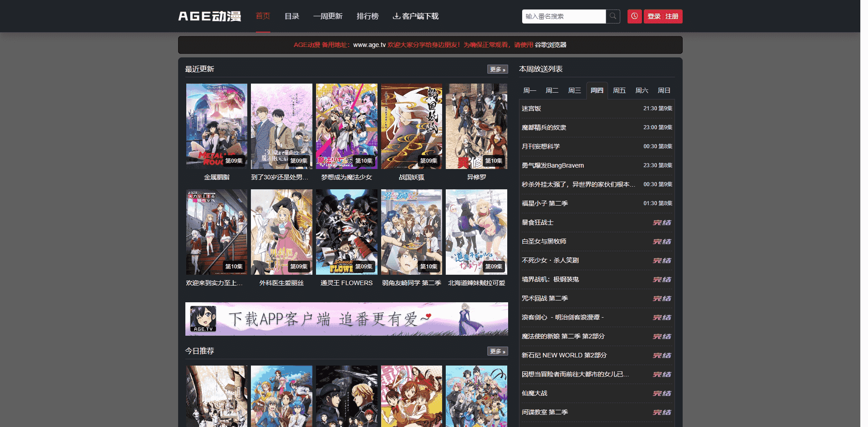Open 战国妖狐 poster thumbnail
This screenshot has height=427, width=868.
(x=411, y=126)
